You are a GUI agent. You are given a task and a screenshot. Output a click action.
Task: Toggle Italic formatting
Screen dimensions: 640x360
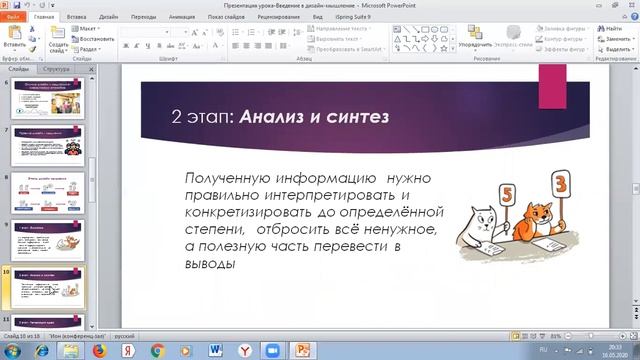coord(137,46)
